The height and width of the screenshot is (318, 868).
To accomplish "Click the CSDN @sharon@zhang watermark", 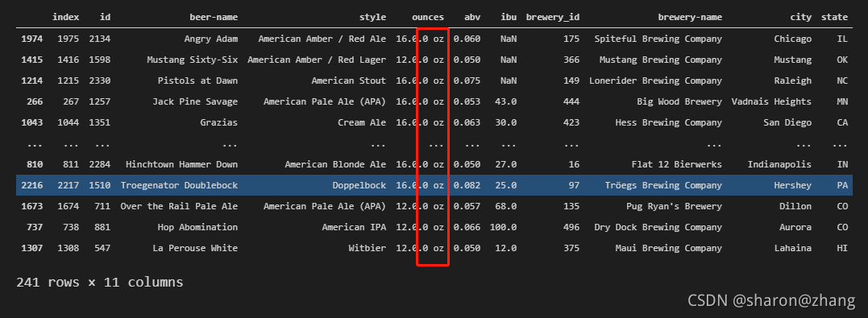I will click(771, 301).
